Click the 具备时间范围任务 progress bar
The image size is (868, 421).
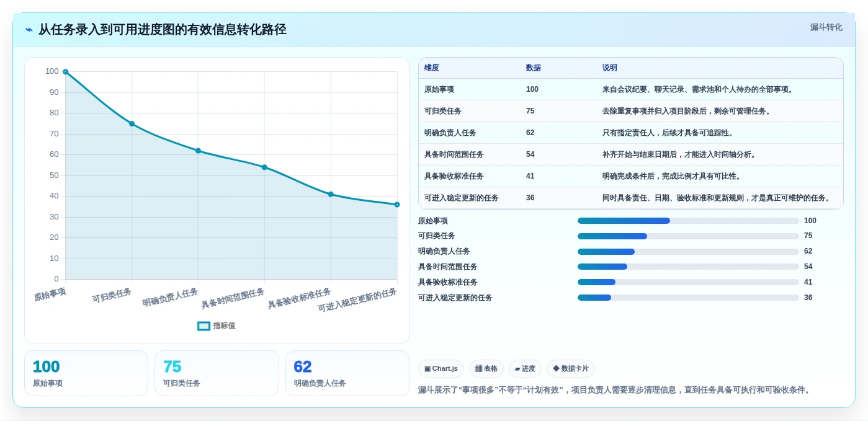click(688, 267)
